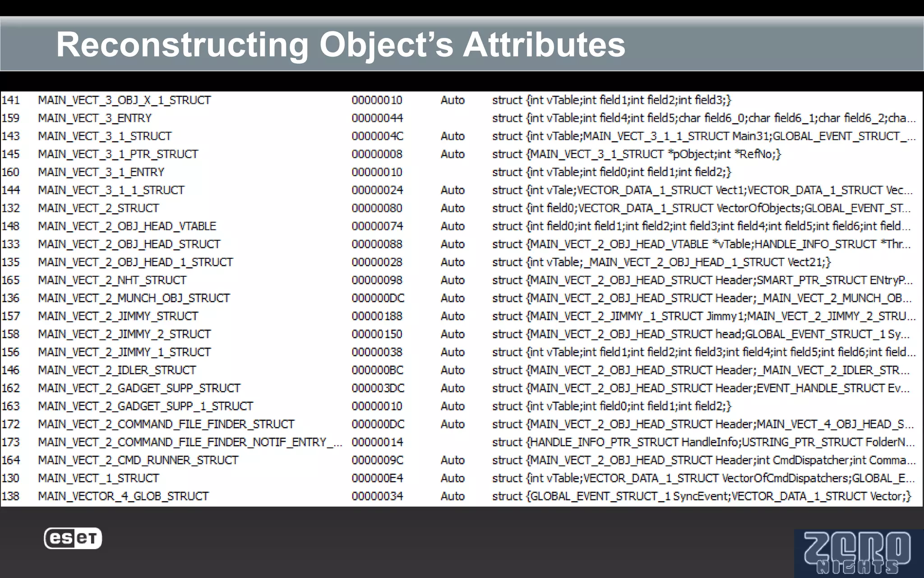This screenshot has width=924, height=578.
Task: Select MAIN_VECT_2_JIMMY_STRUCT row
Action: click(x=461, y=316)
